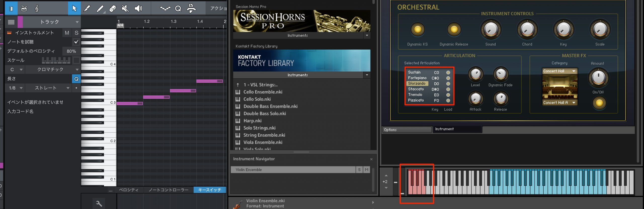Switch to piano roll view icon
Screen dimensions: 644x209
coord(11,9)
